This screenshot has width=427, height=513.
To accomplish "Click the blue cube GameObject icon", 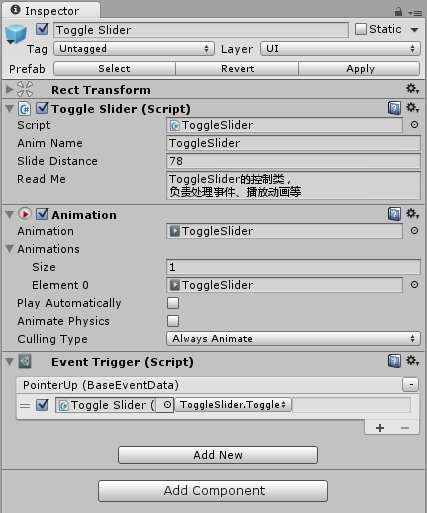I will pos(15,34).
